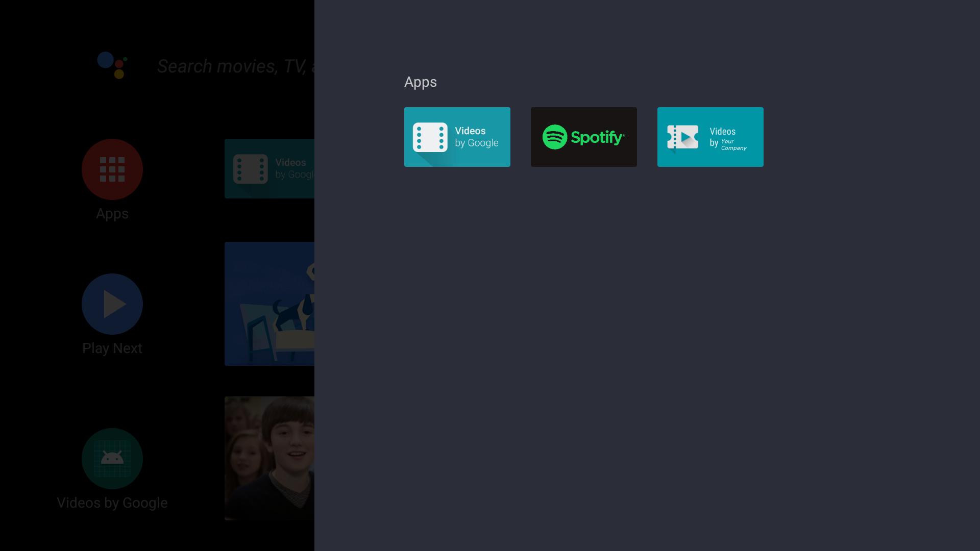This screenshot has width=980, height=551.
Task: Open Videos by Google app tile in Apps panel
Action: (x=457, y=137)
